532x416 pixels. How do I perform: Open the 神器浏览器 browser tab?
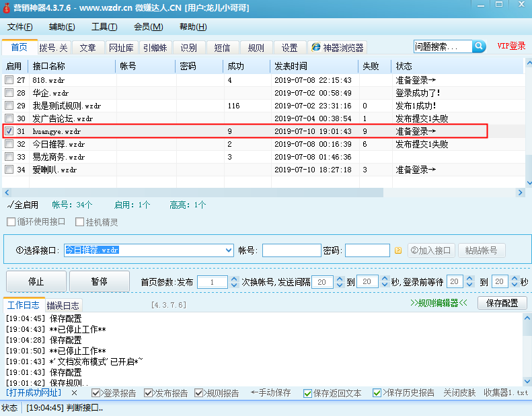point(337,48)
